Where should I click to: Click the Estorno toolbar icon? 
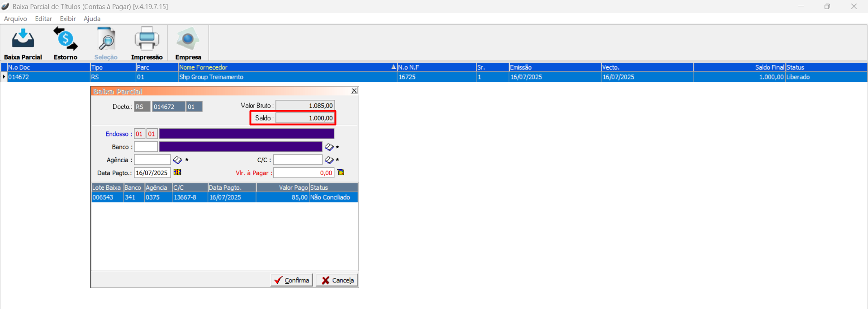[66, 43]
